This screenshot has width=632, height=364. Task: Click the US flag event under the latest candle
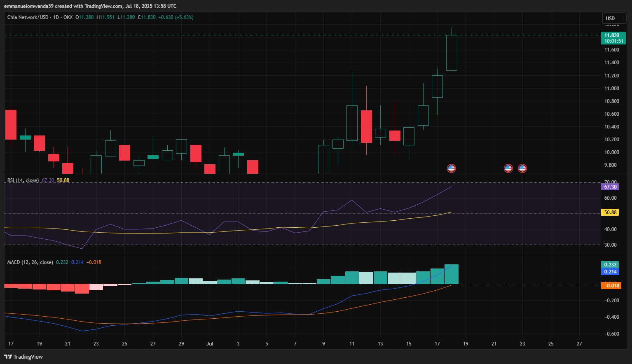coord(452,168)
